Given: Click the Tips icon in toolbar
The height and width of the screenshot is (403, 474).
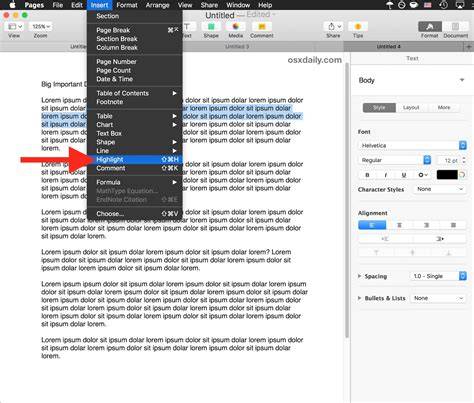Looking at the screenshot, I should 358,27.
